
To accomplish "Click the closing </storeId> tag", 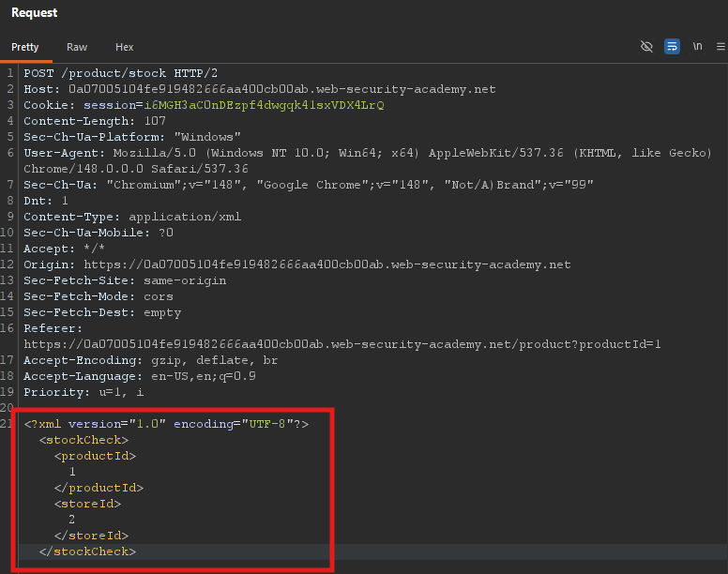I will coord(91,536).
